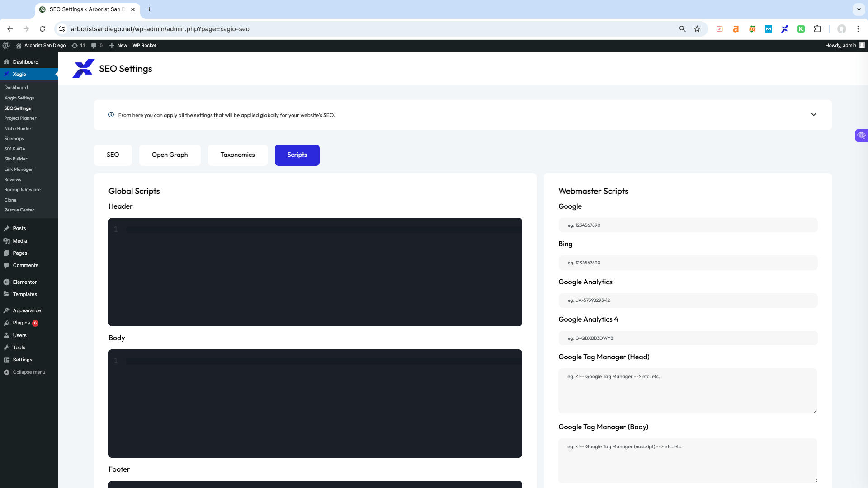Open the main WordPress Dashboard menu

tap(25, 62)
